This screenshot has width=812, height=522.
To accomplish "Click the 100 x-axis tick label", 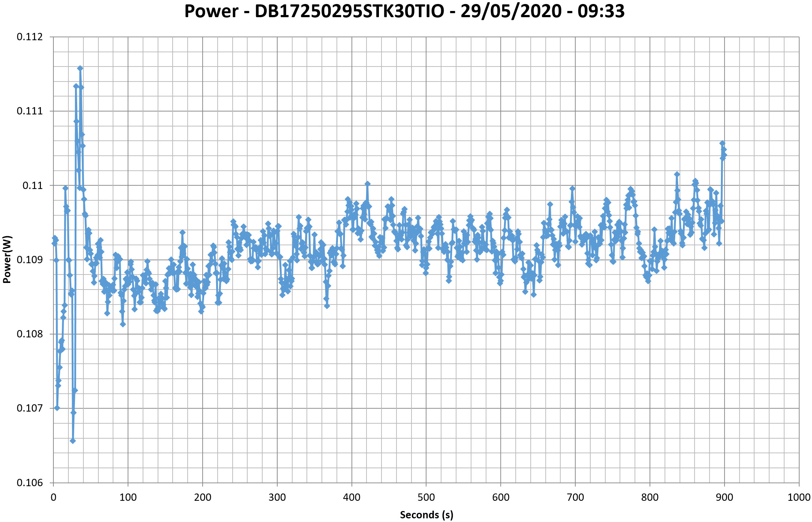I will pyautogui.click(x=128, y=498).
